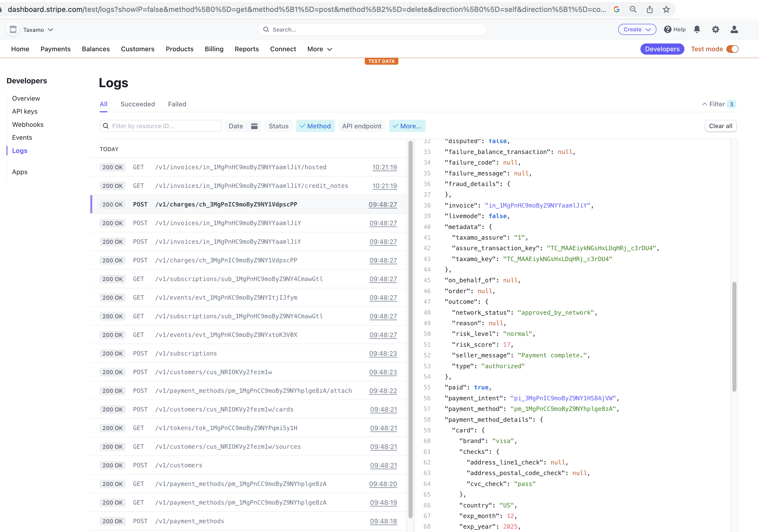Click the Clear all button
The height and width of the screenshot is (532, 759).
[720, 126]
